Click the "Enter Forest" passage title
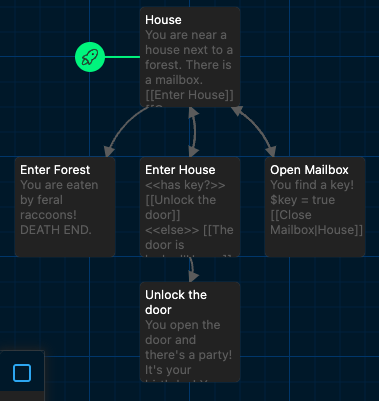This screenshot has height=401, width=379. (x=55, y=170)
